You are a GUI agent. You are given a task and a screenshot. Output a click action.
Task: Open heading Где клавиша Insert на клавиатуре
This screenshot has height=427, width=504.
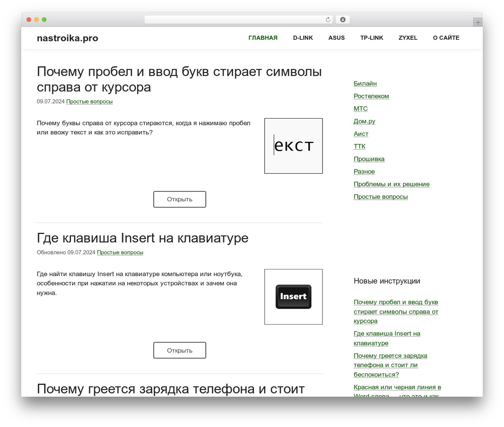point(143,238)
